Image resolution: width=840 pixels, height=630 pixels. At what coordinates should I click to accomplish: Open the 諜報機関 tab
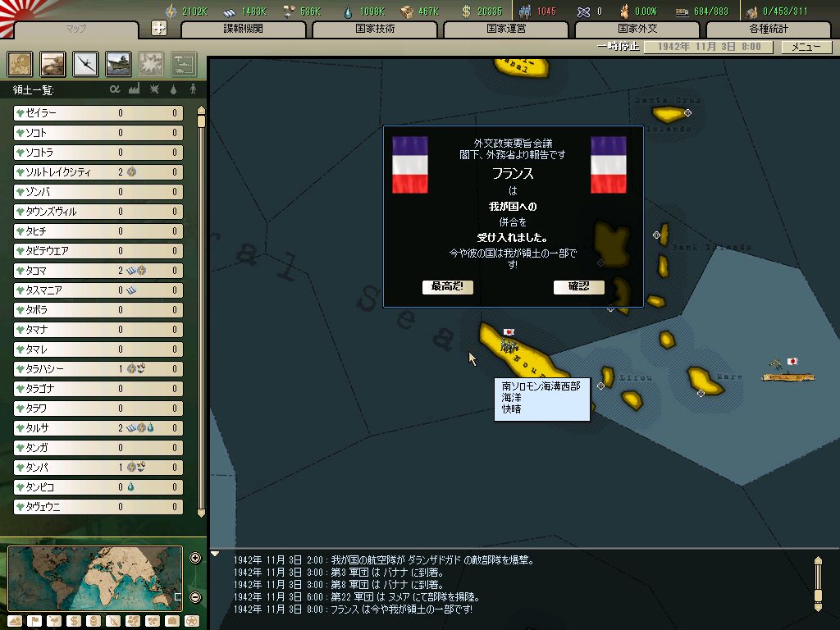pos(243,29)
